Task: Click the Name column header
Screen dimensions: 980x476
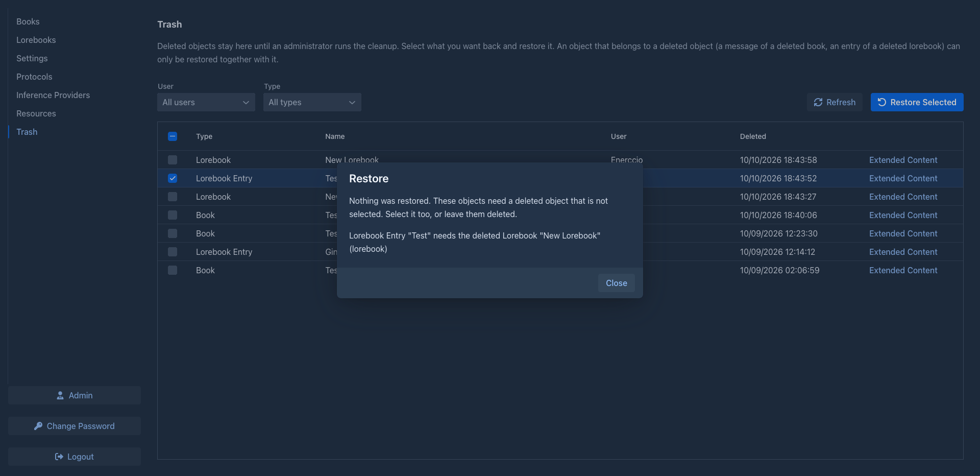Action: 335,136
